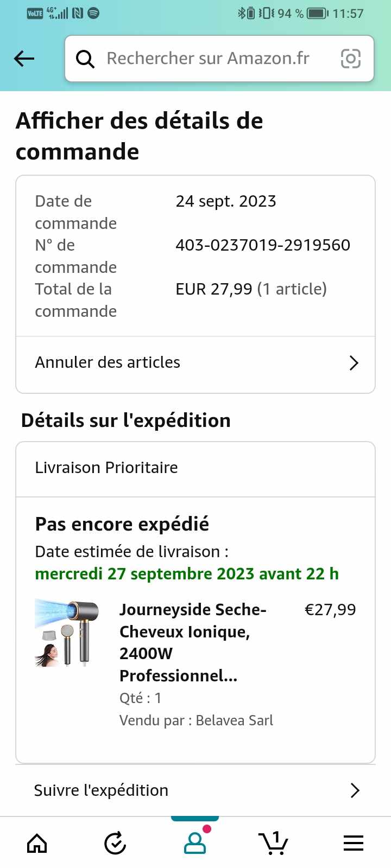The image size is (391, 868).
Task: Tap the Spotify status bar icon
Action: [x=93, y=13]
